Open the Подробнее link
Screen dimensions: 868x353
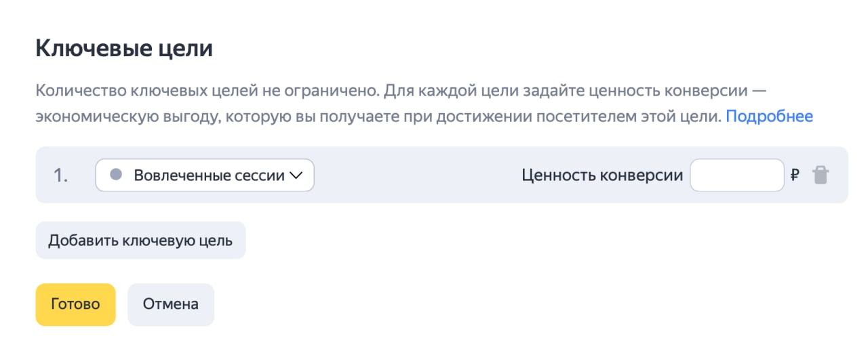pos(769,117)
